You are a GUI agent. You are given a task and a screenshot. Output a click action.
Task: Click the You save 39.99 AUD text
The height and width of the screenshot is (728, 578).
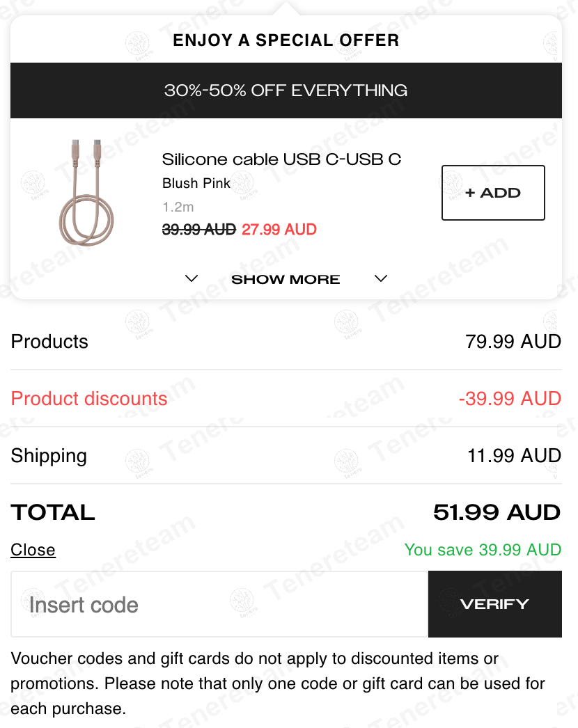(483, 550)
